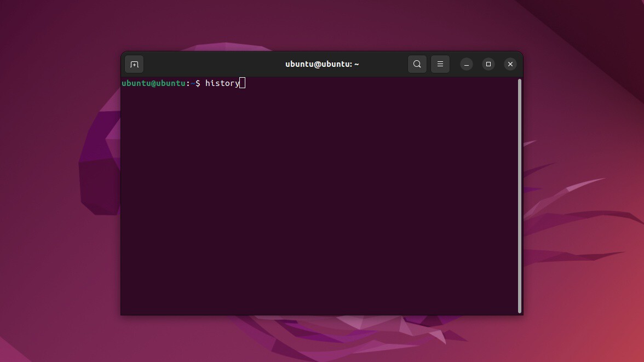Image resolution: width=644 pixels, height=362 pixels.
Task: Minimize the terminal window
Action: click(466, 64)
